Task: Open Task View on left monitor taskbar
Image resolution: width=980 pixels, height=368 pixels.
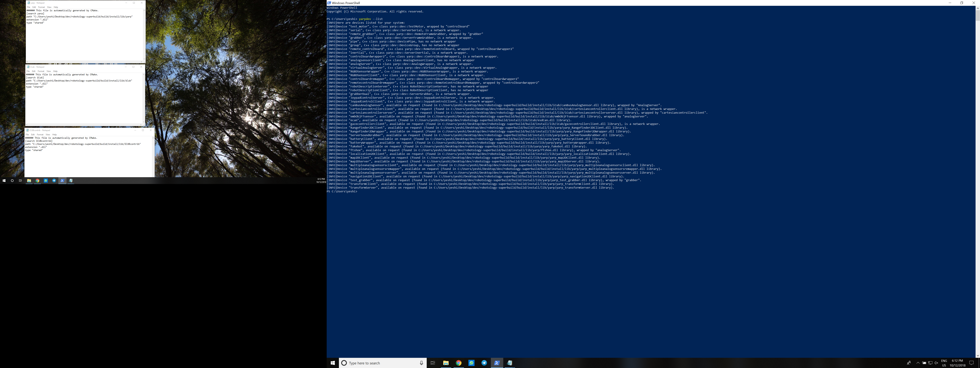Action: (21, 181)
